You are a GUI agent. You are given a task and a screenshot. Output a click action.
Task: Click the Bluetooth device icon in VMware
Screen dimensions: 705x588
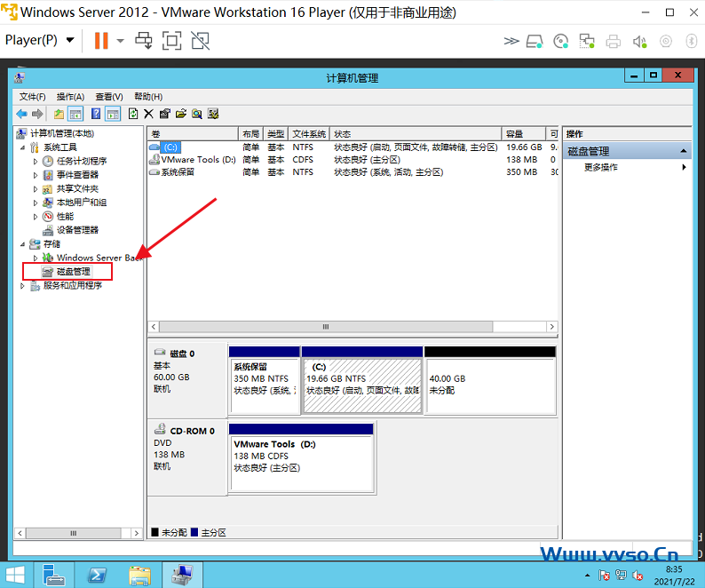(692, 42)
